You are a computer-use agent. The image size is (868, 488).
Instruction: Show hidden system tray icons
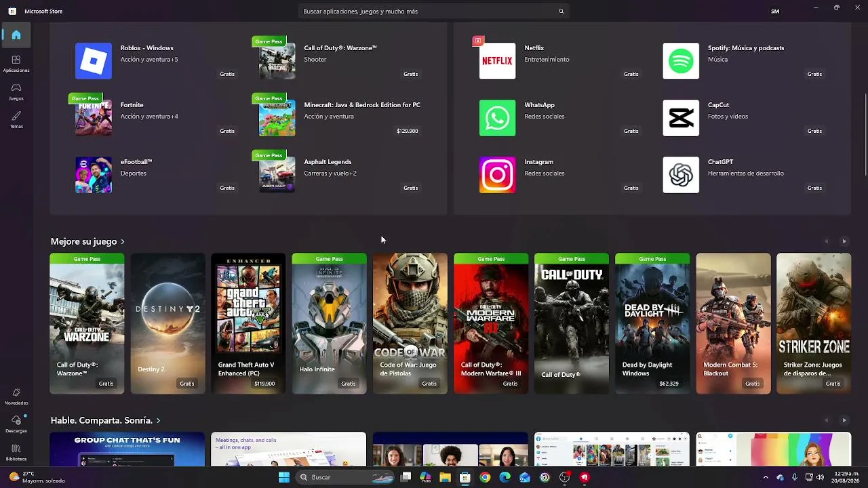point(766,477)
